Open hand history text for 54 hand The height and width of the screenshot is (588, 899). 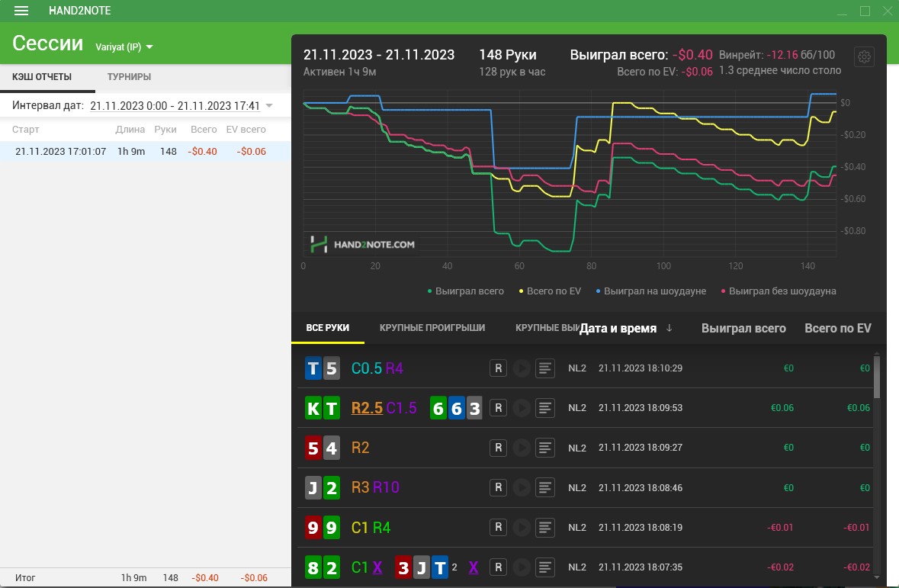point(544,448)
